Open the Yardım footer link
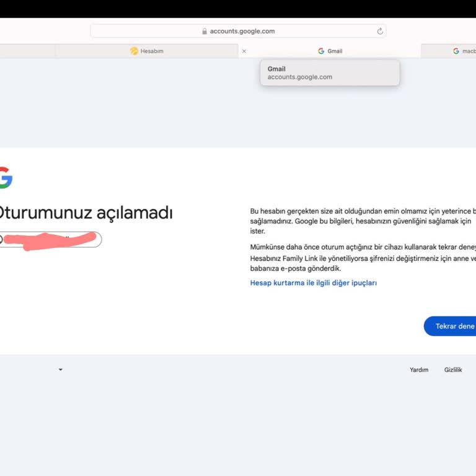 pos(419,370)
